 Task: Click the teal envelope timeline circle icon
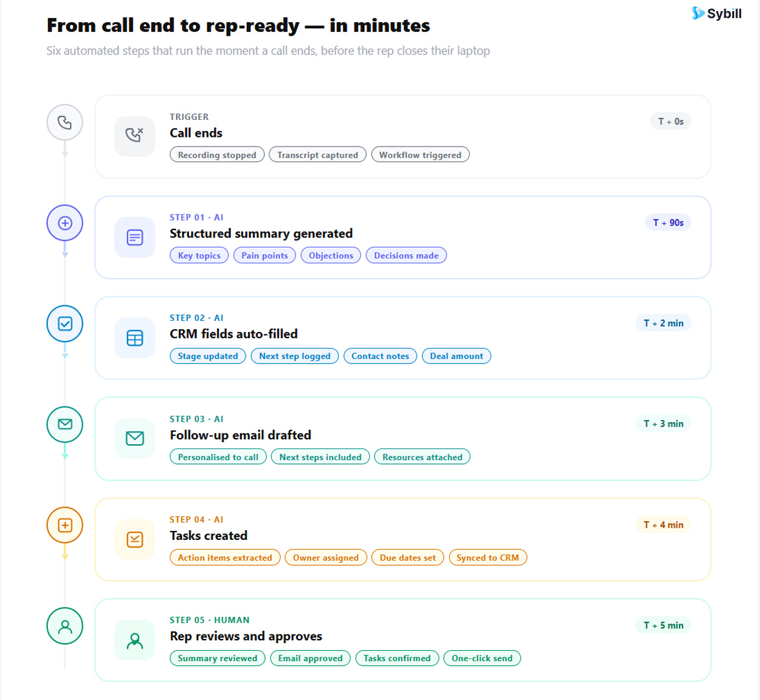(65, 424)
